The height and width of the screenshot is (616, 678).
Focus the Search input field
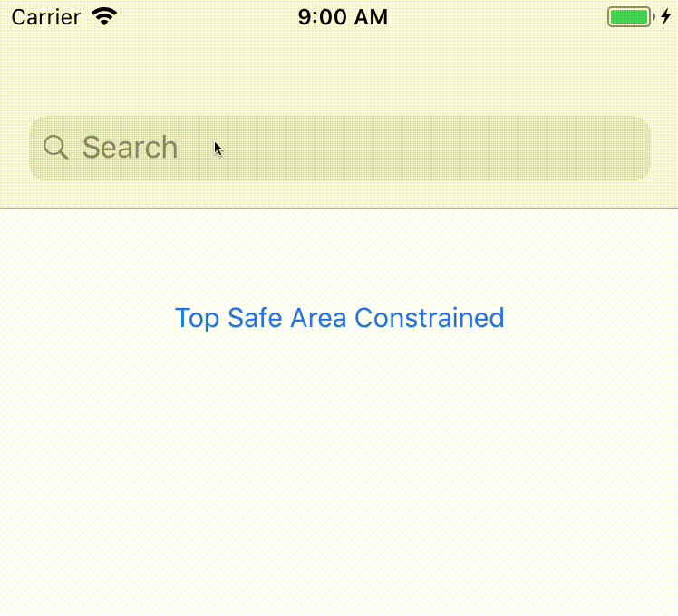[x=363, y=148]
